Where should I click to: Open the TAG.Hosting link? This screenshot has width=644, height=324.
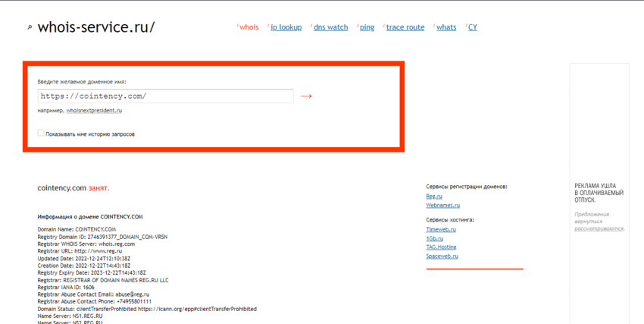point(441,247)
